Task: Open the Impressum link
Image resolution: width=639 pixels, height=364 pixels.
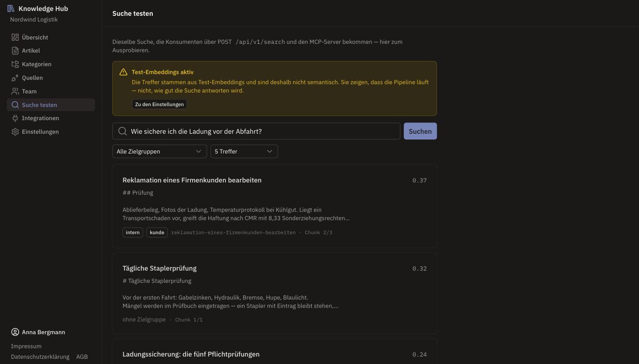Action: [26, 346]
